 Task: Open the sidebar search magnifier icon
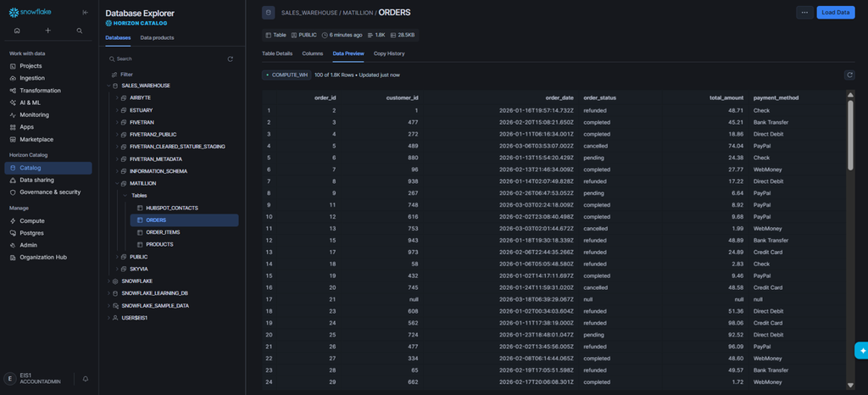click(80, 31)
